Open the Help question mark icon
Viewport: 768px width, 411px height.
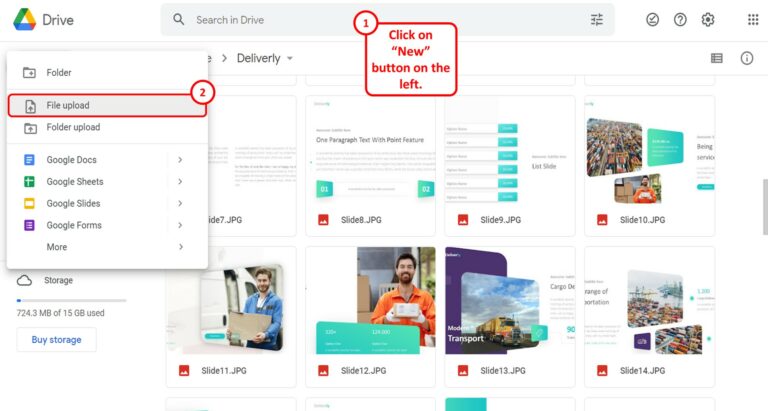pyautogui.click(x=680, y=20)
